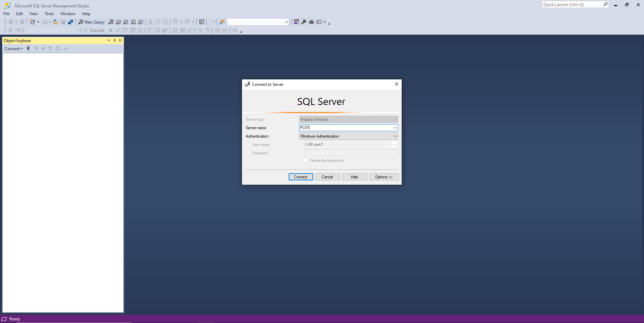This screenshot has width=644, height=323.
Task: Click Connect Object Explorer plug icon
Action: click(x=28, y=48)
